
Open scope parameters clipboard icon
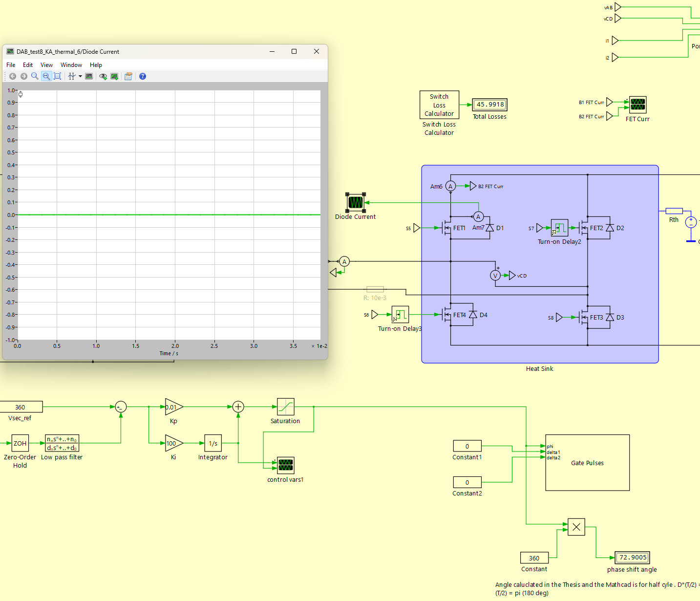click(x=128, y=76)
